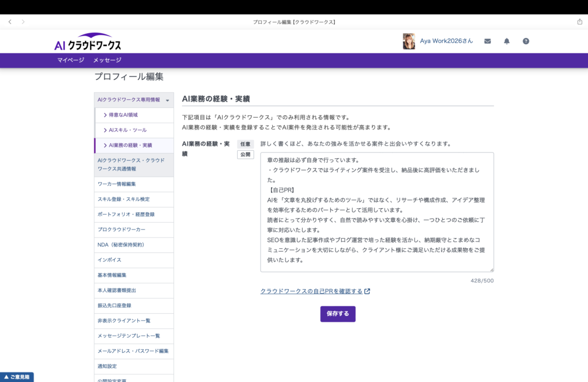Click the browser back arrow
Screen dimensions: 588x382
[10, 22]
